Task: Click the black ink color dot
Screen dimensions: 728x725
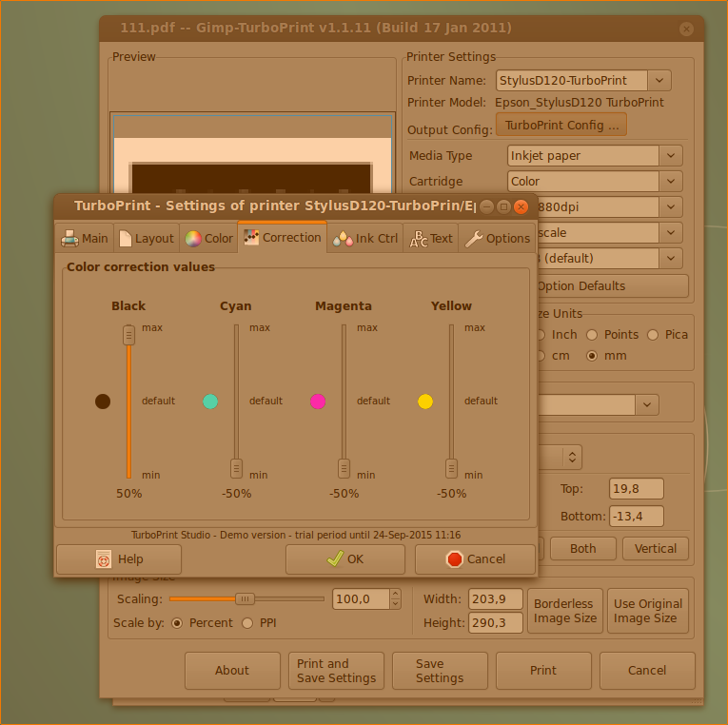Action: click(103, 401)
